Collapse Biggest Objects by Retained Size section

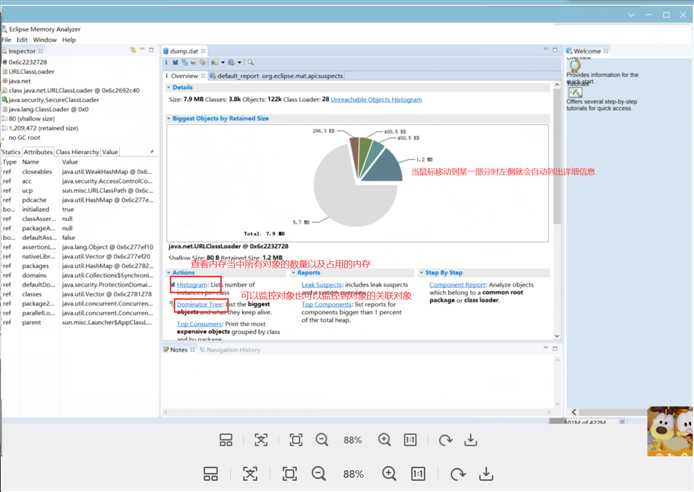[169, 119]
